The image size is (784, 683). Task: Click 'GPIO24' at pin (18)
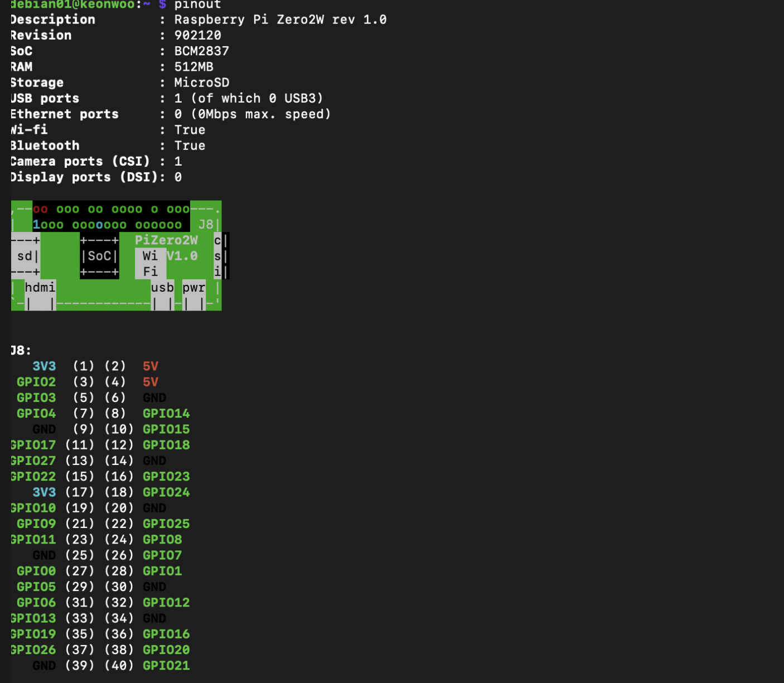166,492
